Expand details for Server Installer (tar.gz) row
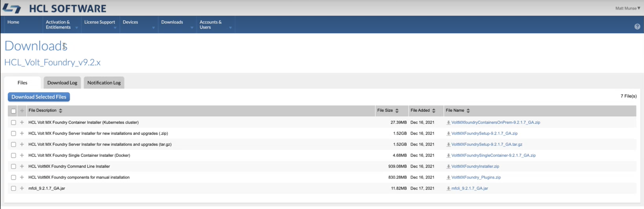The height and width of the screenshot is (209, 644). coord(22,144)
